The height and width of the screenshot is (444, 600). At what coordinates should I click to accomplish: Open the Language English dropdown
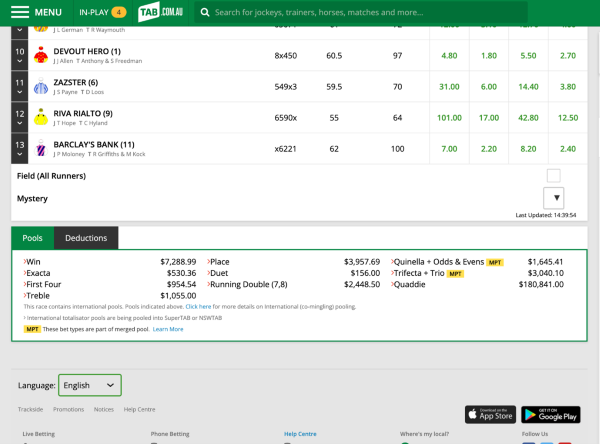[x=90, y=385]
